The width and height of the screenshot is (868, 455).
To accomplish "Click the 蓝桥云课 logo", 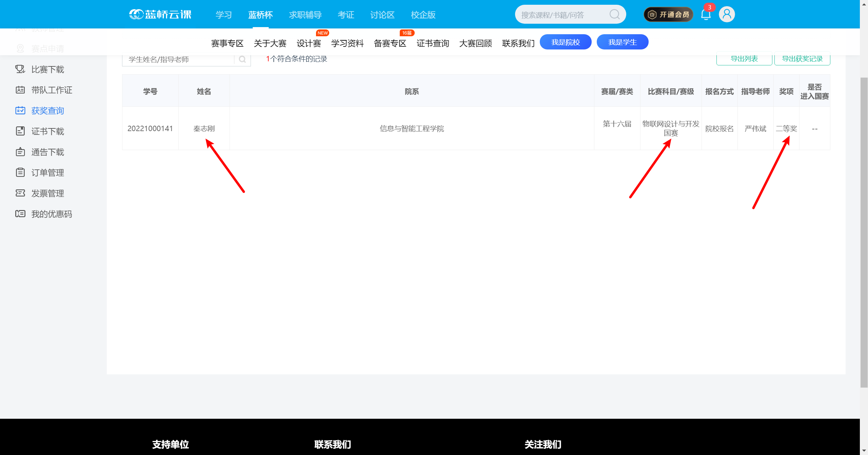I will pos(160,14).
